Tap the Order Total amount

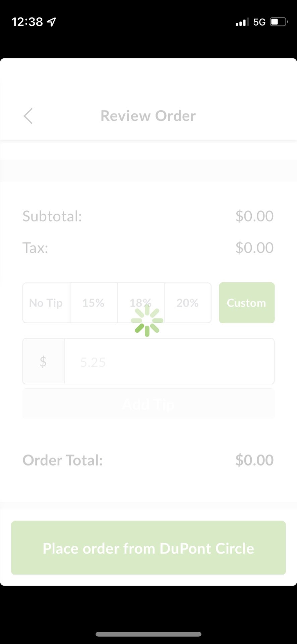tap(254, 460)
